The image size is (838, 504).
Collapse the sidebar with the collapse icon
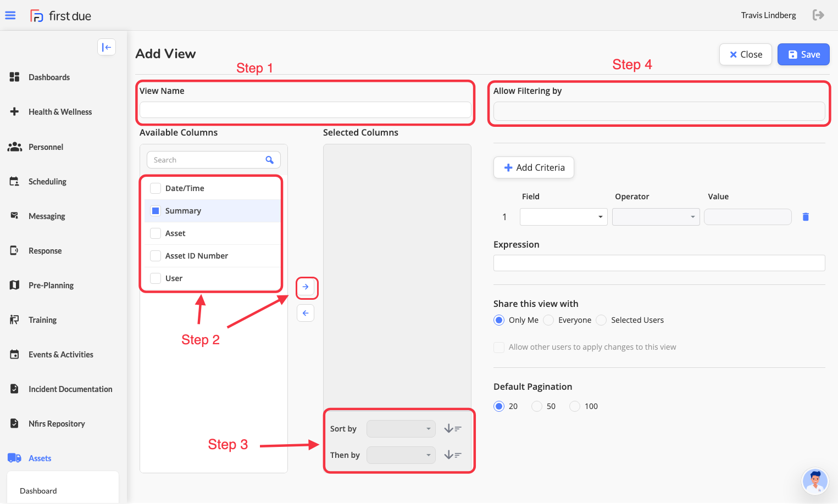[x=107, y=47]
